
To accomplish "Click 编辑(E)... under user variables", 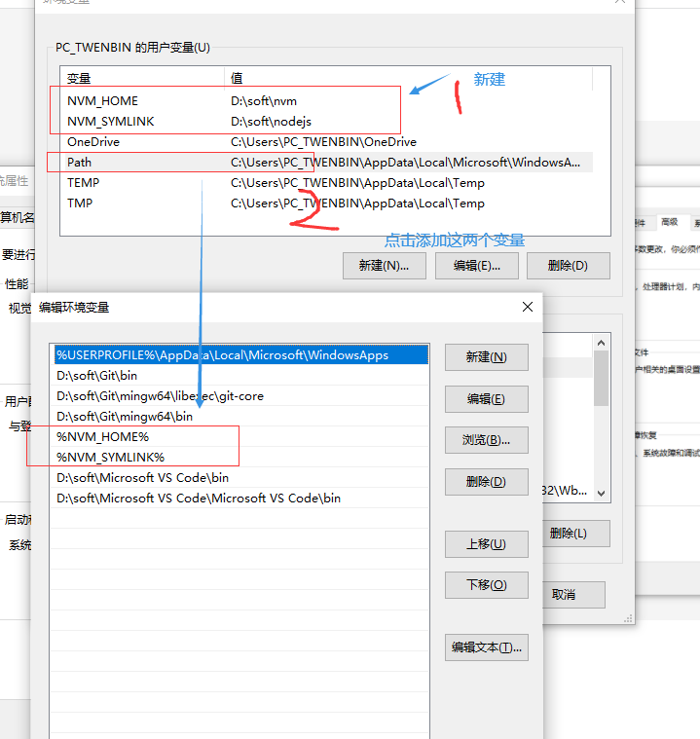I will coord(477,266).
